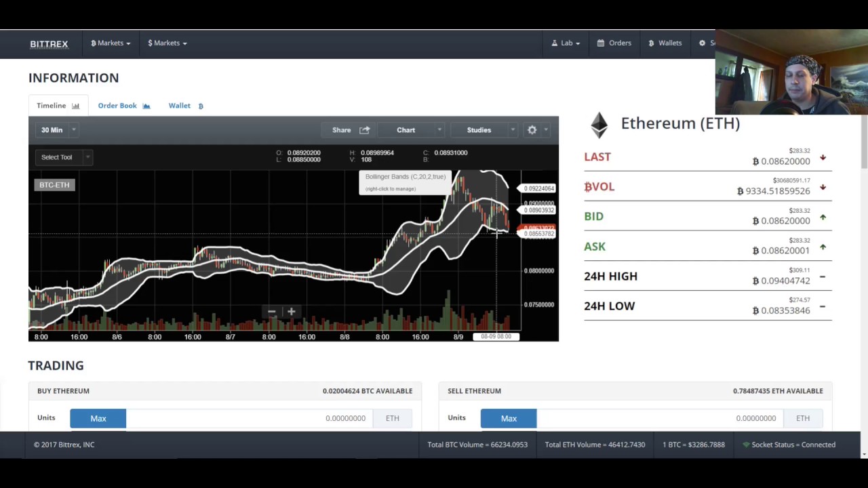Switch to the Order Book tab
This screenshot has height=488, width=868.
[124, 106]
